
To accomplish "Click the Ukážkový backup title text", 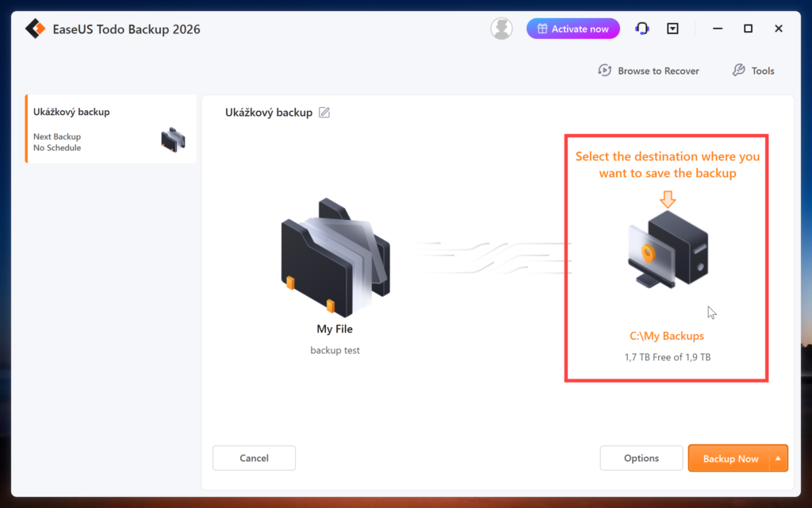I will point(269,113).
